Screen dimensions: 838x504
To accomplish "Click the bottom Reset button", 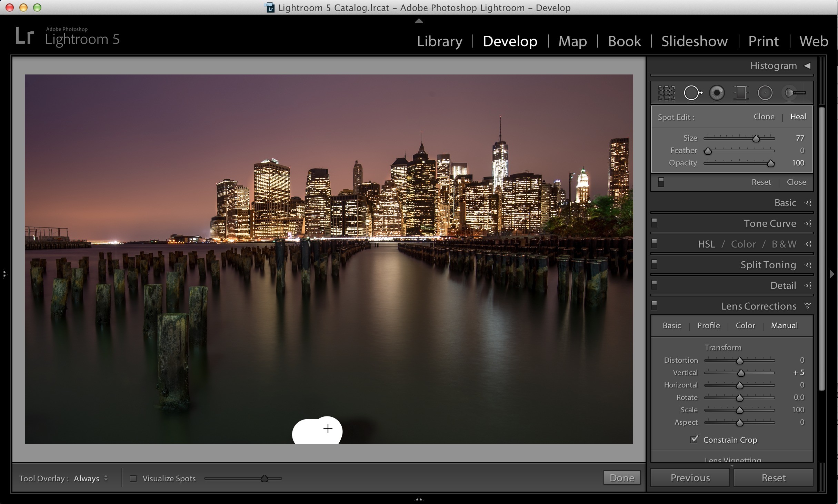I will (x=774, y=478).
